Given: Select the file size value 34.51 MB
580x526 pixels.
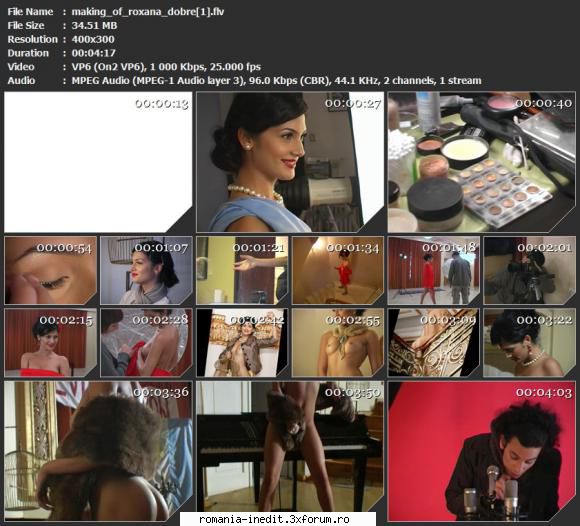Looking at the screenshot, I should tap(94, 26).
